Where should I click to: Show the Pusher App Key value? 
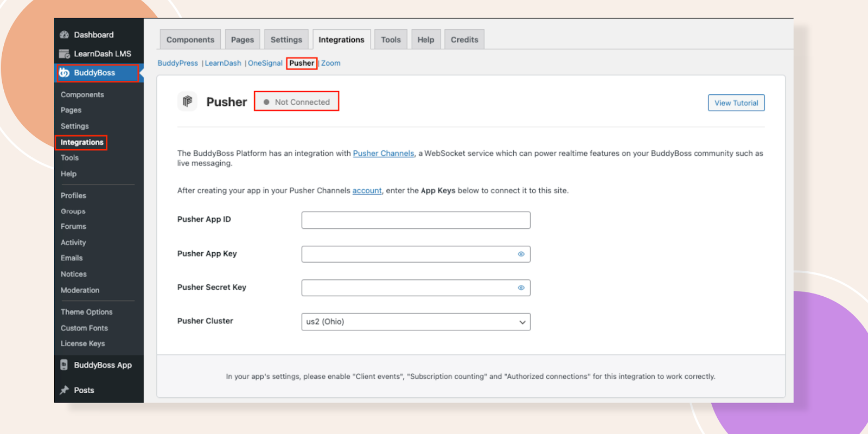(x=521, y=254)
